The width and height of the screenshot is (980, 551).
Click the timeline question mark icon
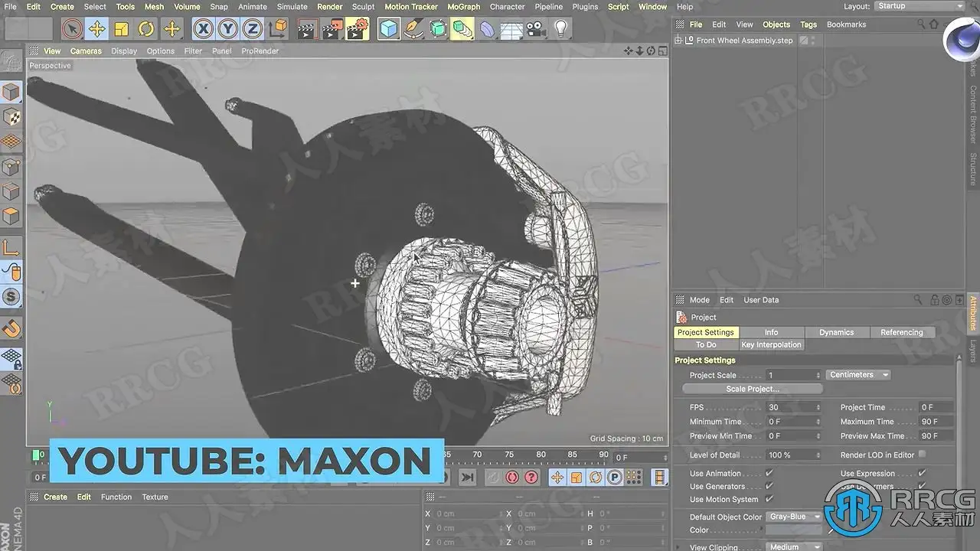coord(531,478)
